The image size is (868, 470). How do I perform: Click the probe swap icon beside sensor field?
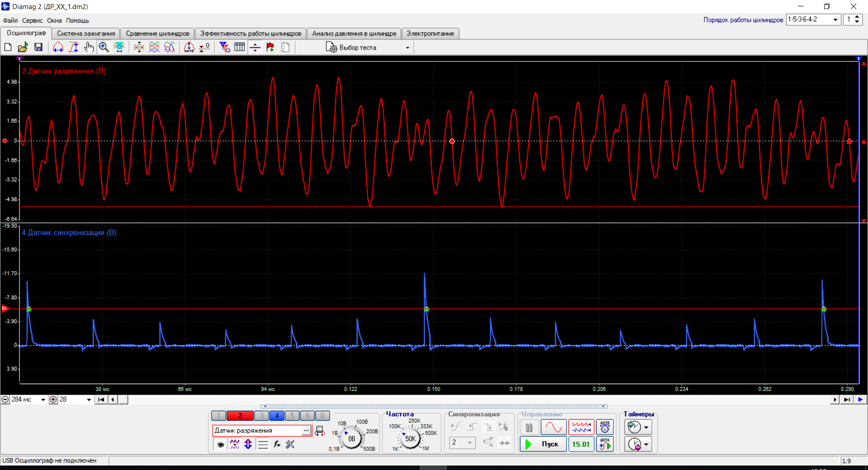click(320, 431)
